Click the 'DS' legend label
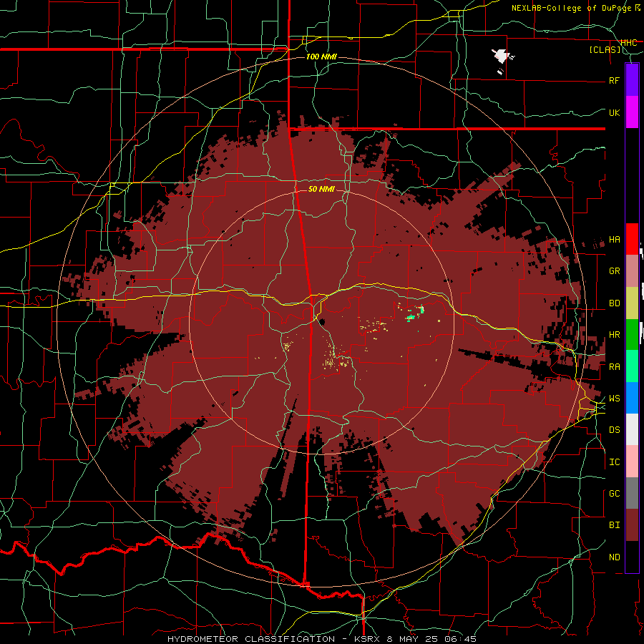Viewport: 644px width, 644px height. point(614,430)
